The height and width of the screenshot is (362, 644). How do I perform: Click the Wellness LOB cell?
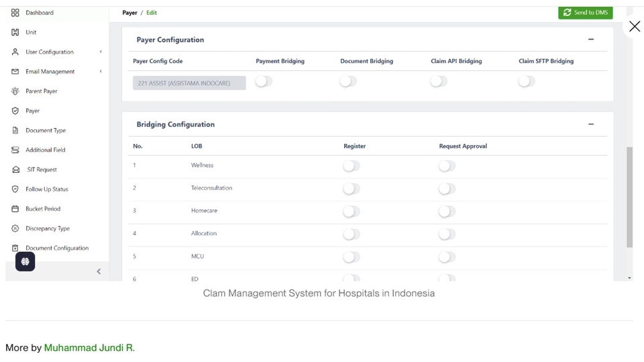[202, 165]
